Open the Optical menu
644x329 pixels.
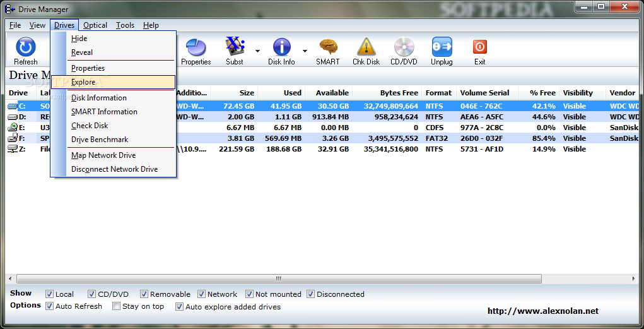(95, 25)
